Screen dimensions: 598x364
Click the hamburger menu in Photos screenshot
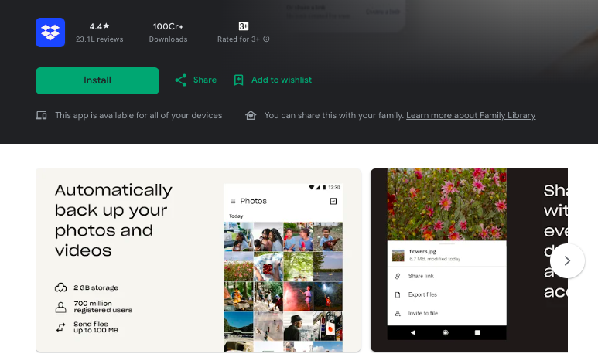tap(233, 201)
